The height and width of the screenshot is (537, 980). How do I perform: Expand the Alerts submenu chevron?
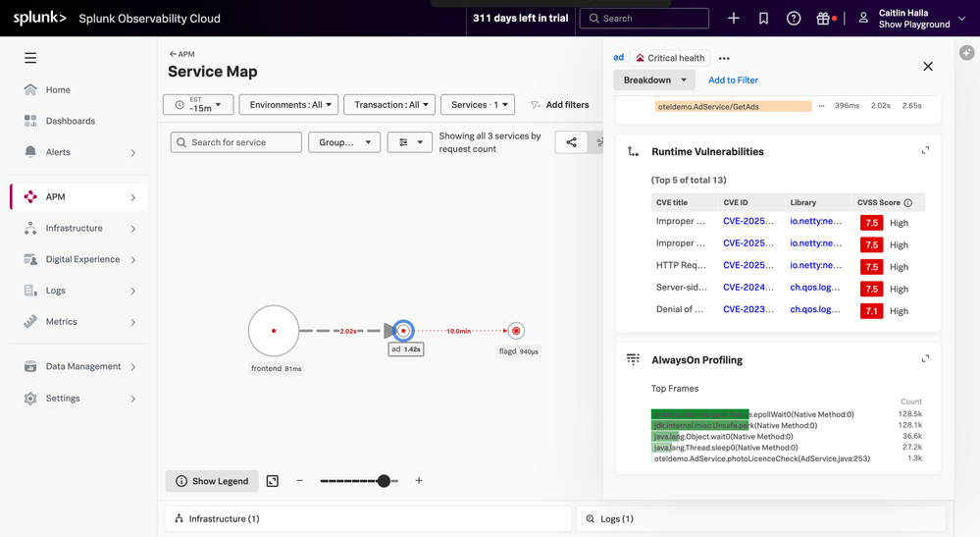(x=133, y=152)
